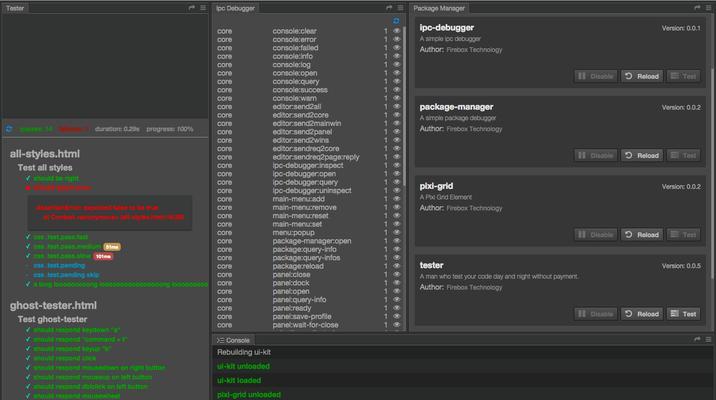The width and height of the screenshot is (716, 400).
Task: Toggle the eye icon for package-manager:open
Action: point(396,241)
